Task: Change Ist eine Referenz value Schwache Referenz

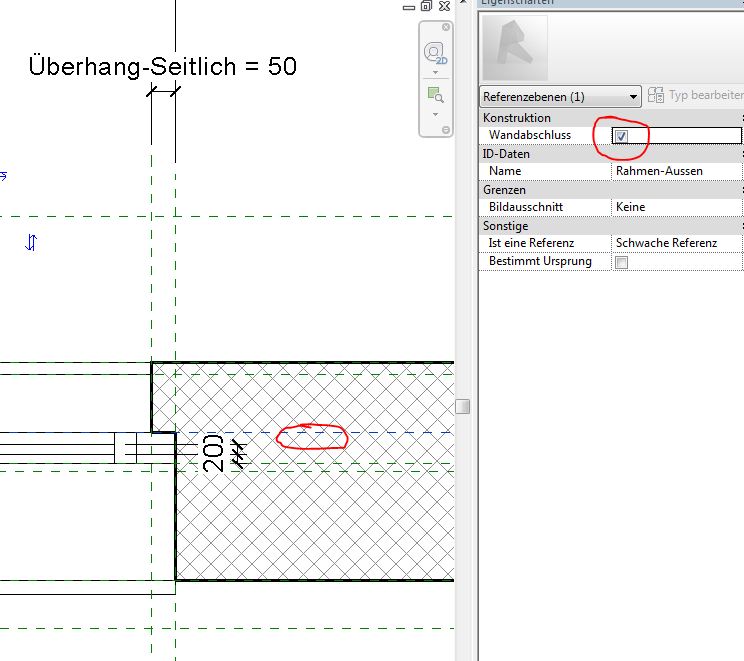Action: click(x=676, y=243)
